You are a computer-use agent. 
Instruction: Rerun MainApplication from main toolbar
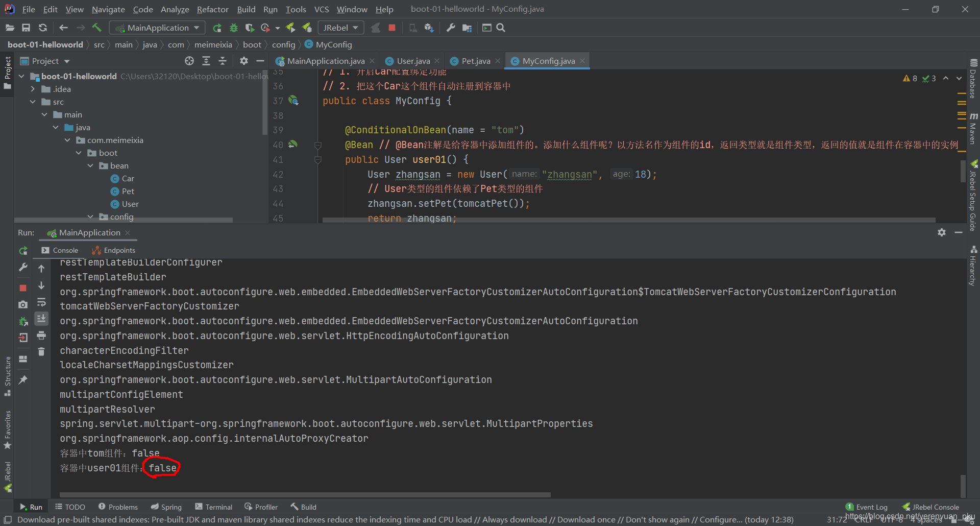(x=217, y=28)
